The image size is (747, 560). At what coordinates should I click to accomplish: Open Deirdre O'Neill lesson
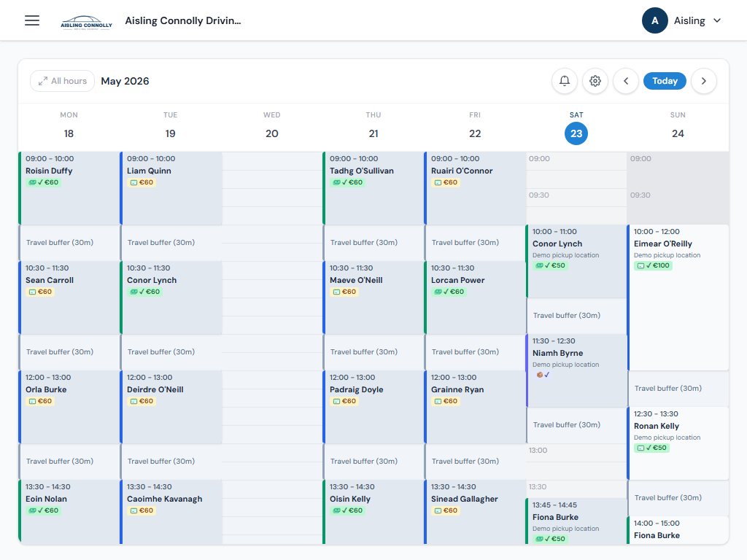[171, 407]
